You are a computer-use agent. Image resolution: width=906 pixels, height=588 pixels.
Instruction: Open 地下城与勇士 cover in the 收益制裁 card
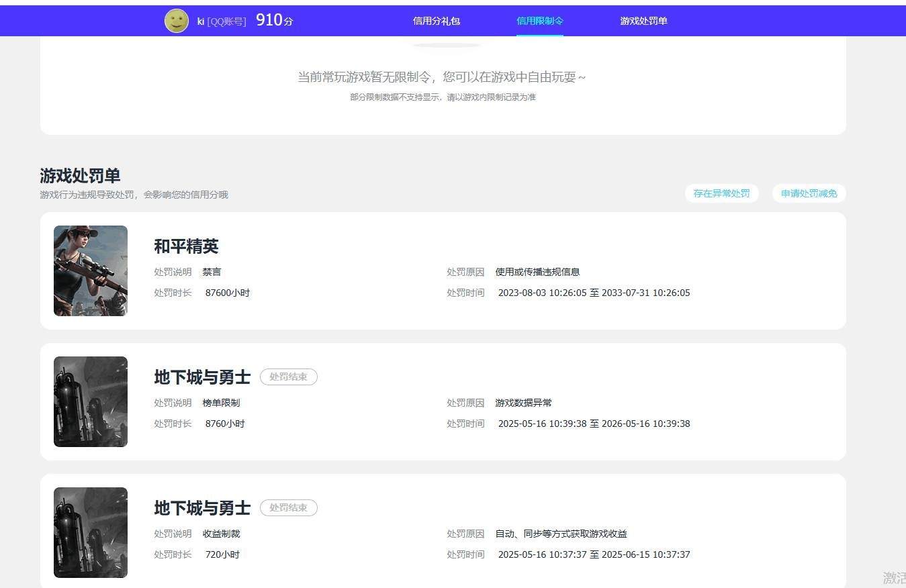click(91, 532)
